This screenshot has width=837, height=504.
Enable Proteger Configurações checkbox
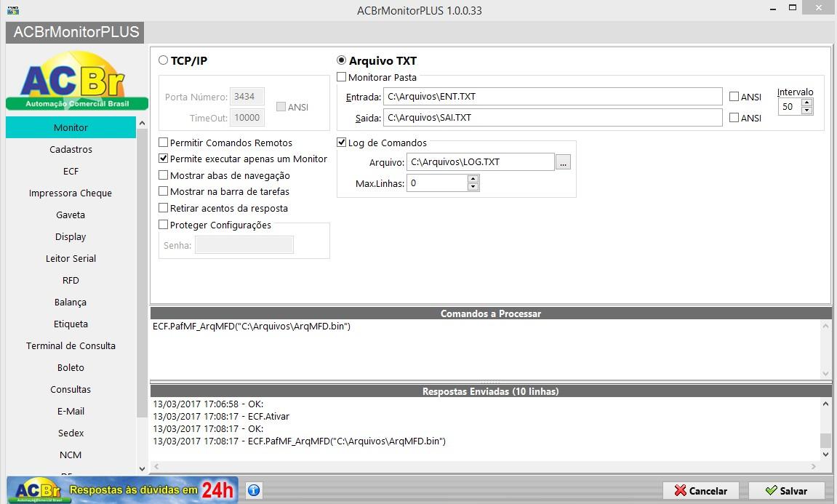(x=164, y=225)
